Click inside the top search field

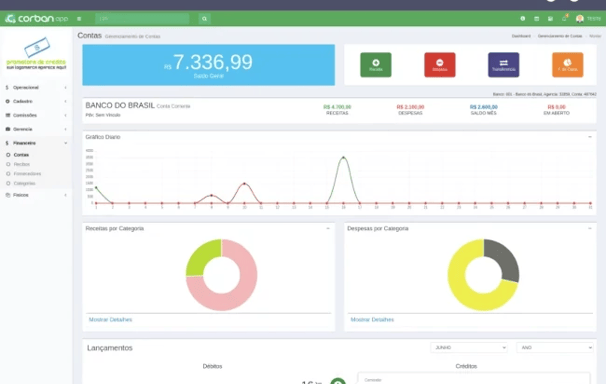tap(142, 19)
